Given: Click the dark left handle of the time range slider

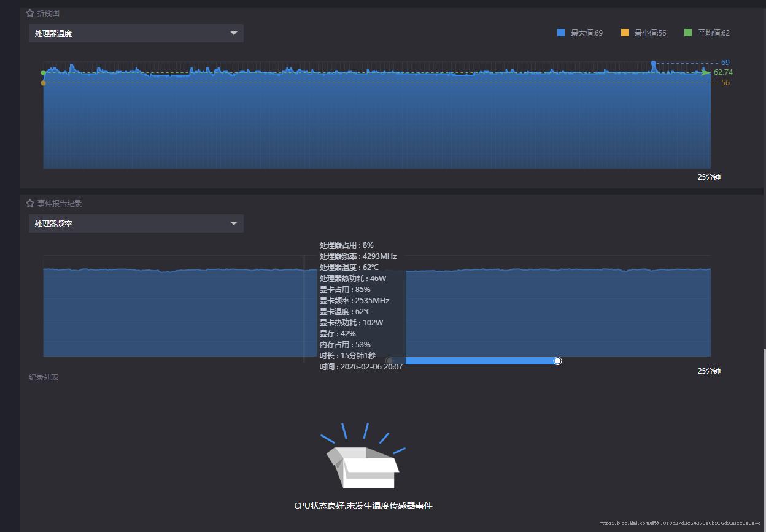Looking at the screenshot, I should 389,361.
